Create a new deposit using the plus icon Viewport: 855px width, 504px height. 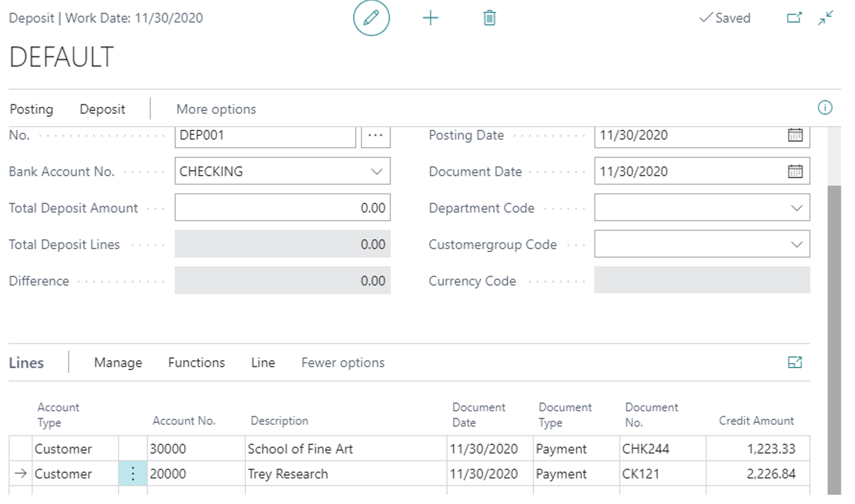point(431,18)
